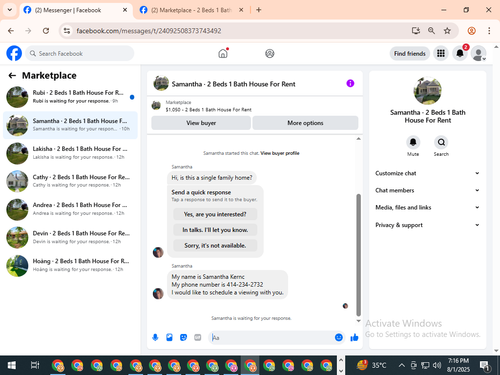This screenshot has width=500, height=375.
Task: Open site information icon beside the URL
Action: (67, 31)
